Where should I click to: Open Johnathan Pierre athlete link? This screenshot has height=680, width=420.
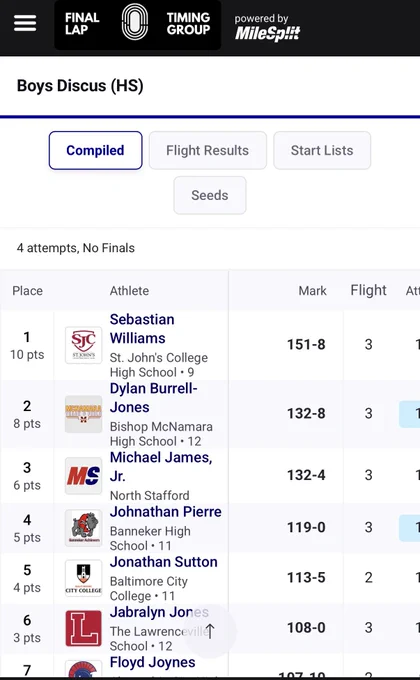coord(165,512)
